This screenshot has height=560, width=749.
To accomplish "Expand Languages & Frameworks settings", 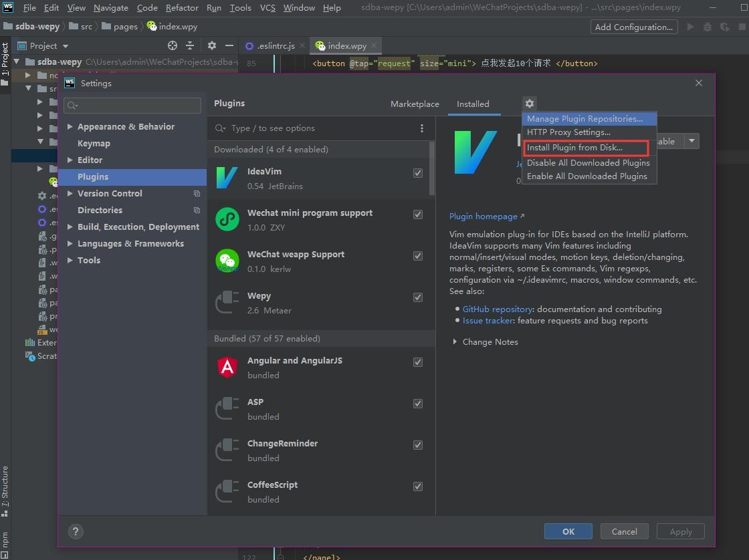I will tap(70, 243).
